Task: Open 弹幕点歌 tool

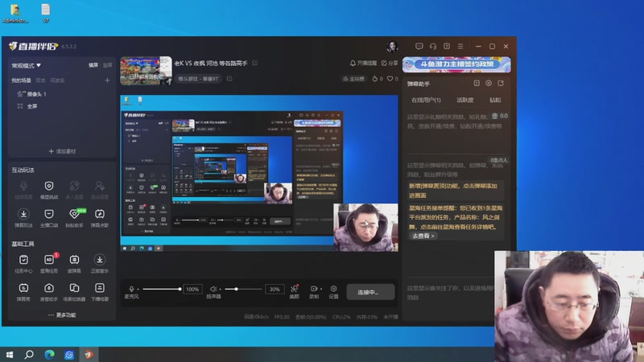Action: (x=100, y=218)
